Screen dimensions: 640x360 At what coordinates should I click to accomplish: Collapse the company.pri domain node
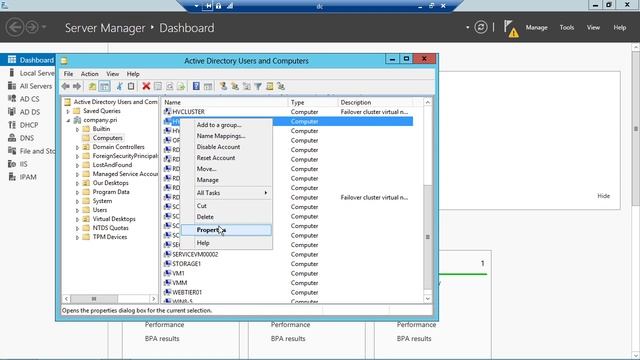point(68,120)
